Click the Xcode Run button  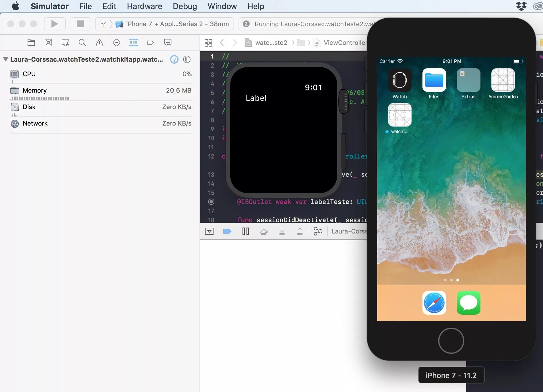tap(55, 24)
